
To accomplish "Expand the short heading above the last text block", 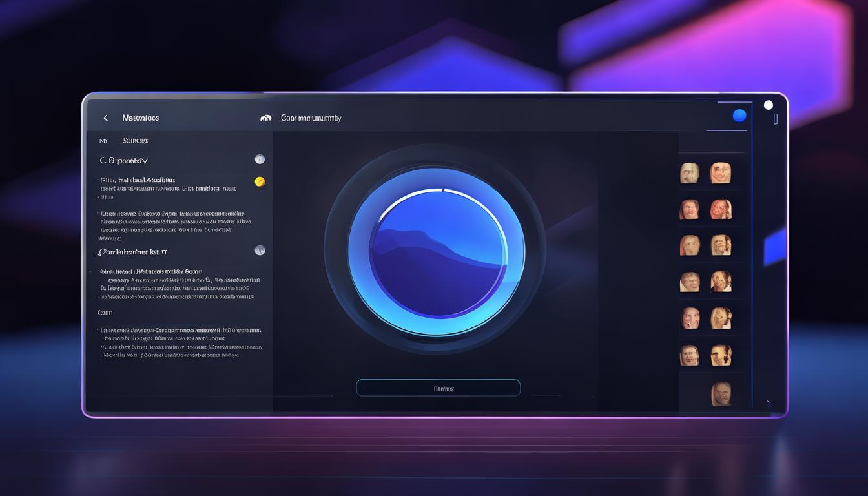I will [x=105, y=313].
